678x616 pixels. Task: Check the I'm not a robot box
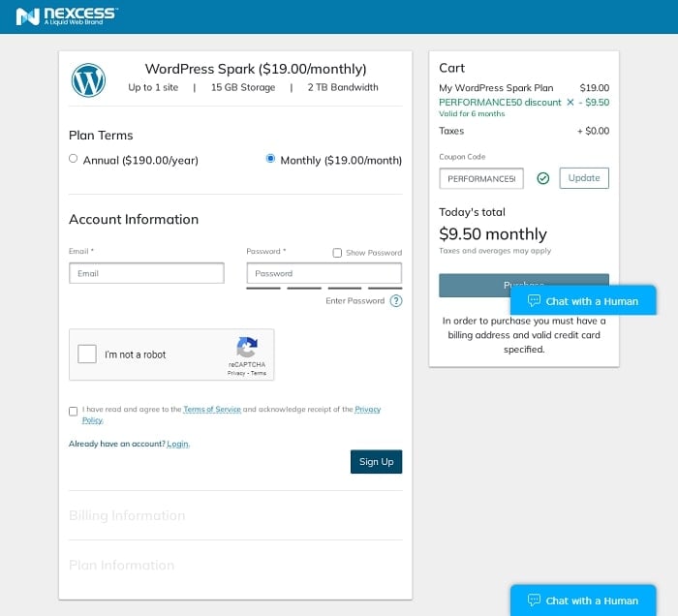click(x=87, y=354)
